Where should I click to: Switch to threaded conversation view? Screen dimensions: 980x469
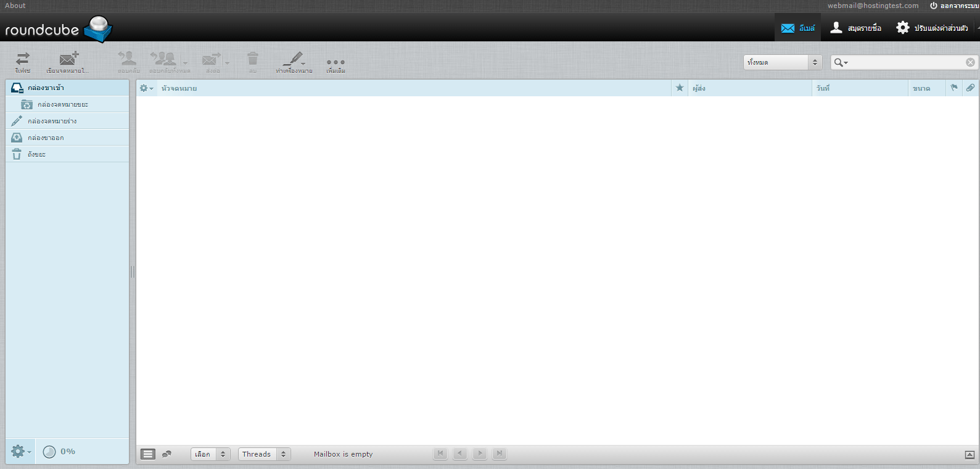167,454
